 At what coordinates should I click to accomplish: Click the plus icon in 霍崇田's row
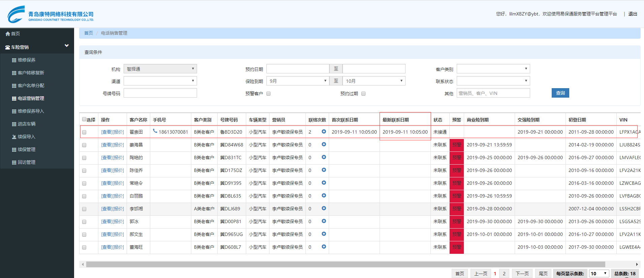324,132
